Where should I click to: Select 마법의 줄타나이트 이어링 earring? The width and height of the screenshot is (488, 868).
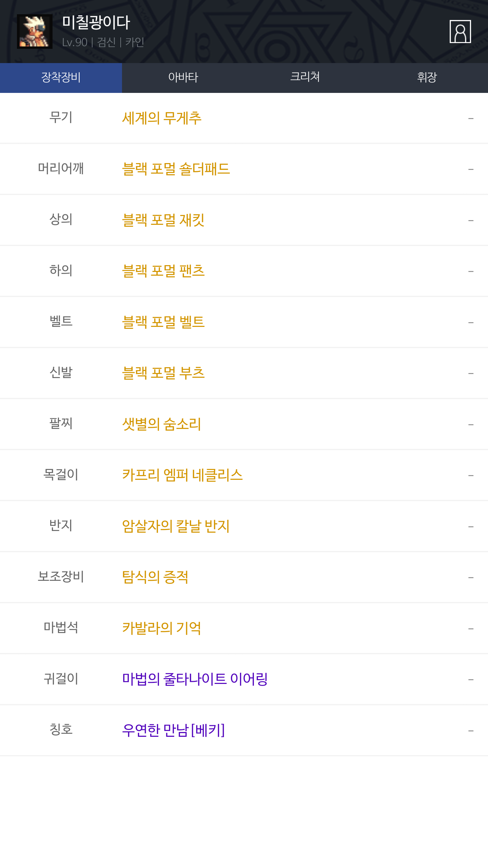point(195,679)
